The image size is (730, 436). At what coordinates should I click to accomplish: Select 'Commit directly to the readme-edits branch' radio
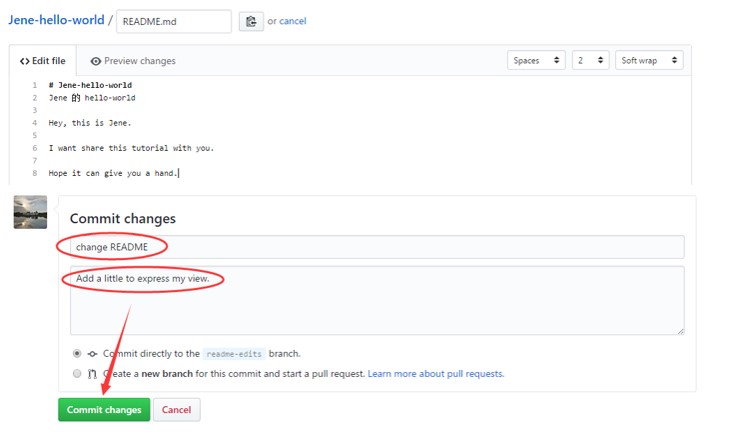[77, 354]
